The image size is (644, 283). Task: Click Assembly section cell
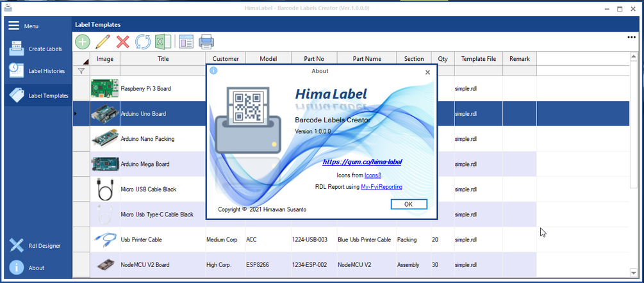pos(414,265)
